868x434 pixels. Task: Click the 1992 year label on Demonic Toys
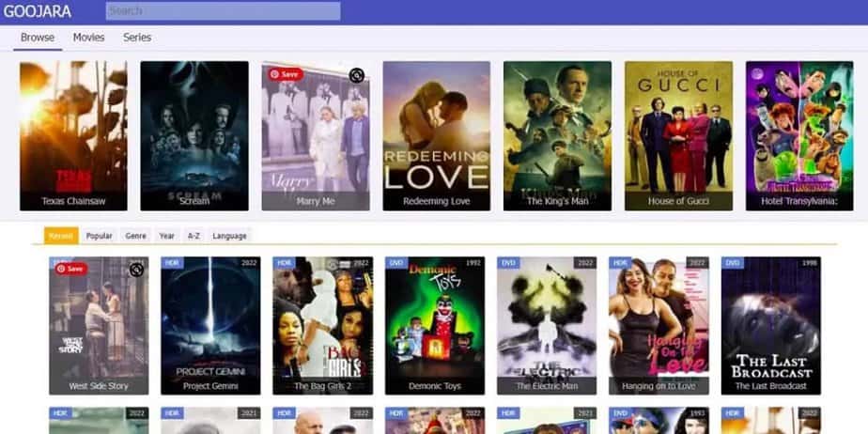click(473, 262)
